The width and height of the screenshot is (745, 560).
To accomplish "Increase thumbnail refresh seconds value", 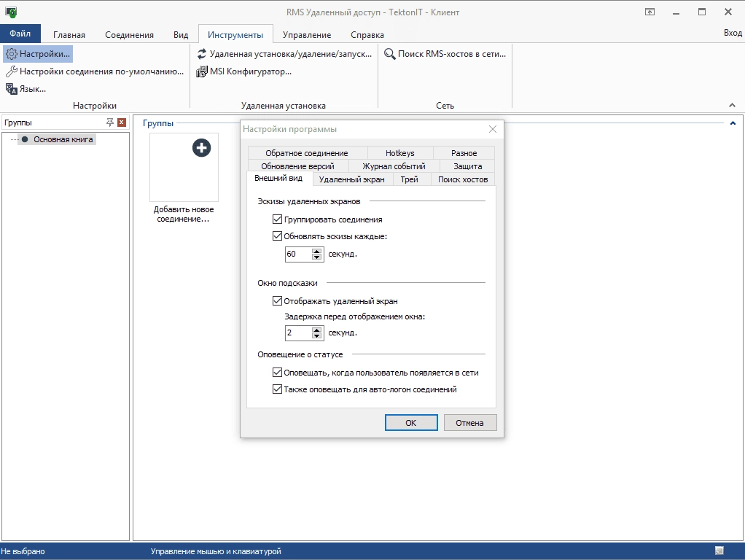I will coord(317,251).
